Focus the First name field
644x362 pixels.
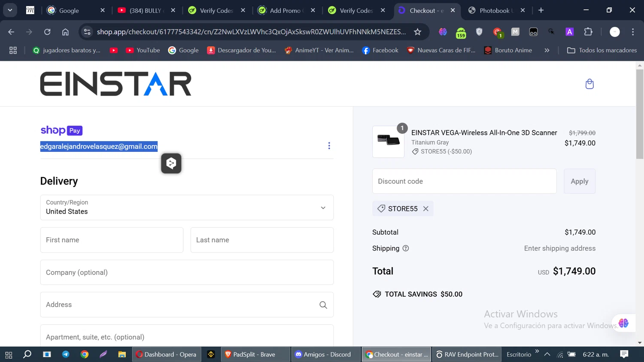pos(112,240)
